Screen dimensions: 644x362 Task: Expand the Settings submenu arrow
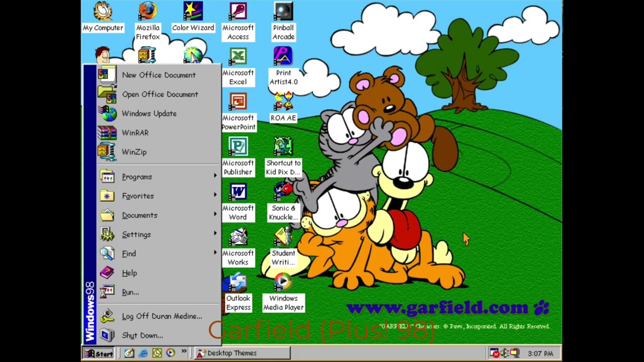[x=215, y=233]
